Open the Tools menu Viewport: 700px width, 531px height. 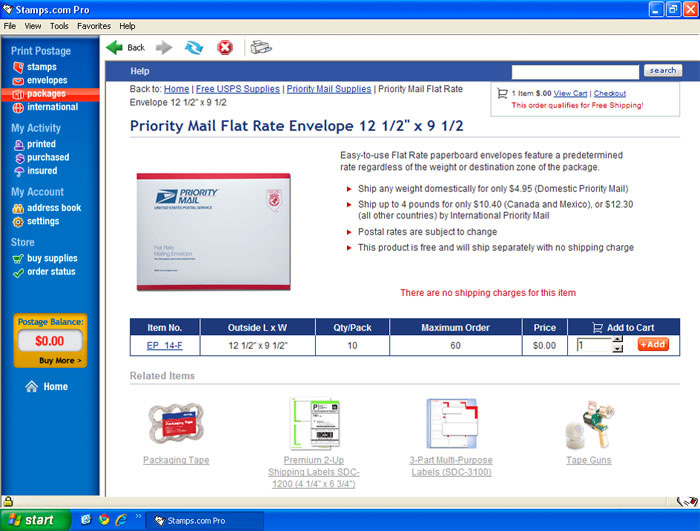coord(59,26)
